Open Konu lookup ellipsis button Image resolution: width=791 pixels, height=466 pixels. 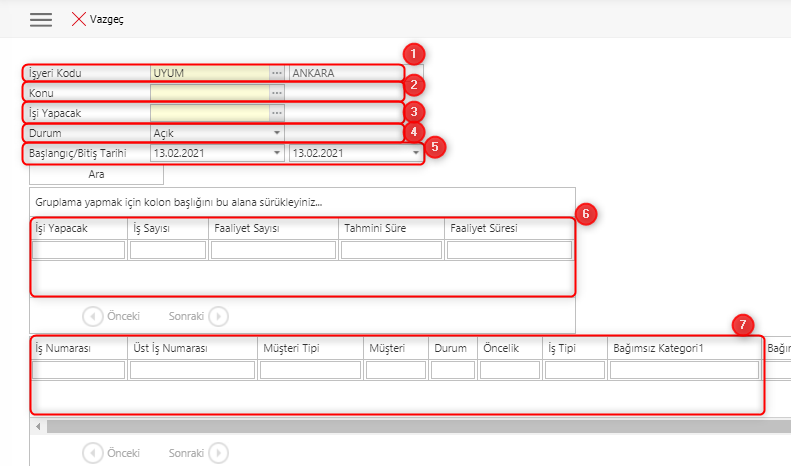click(277, 93)
